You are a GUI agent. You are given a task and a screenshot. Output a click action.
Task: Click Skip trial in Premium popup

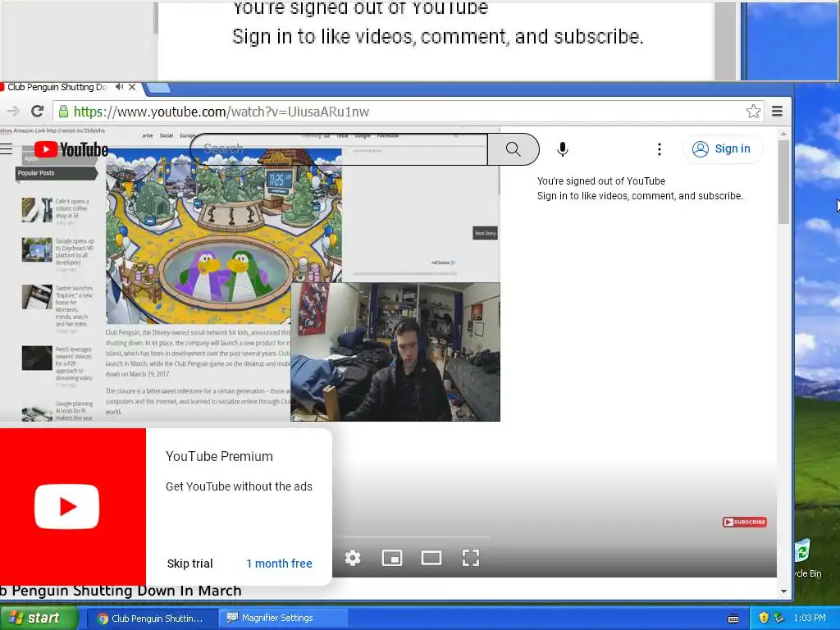pyautogui.click(x=189, y=564)
